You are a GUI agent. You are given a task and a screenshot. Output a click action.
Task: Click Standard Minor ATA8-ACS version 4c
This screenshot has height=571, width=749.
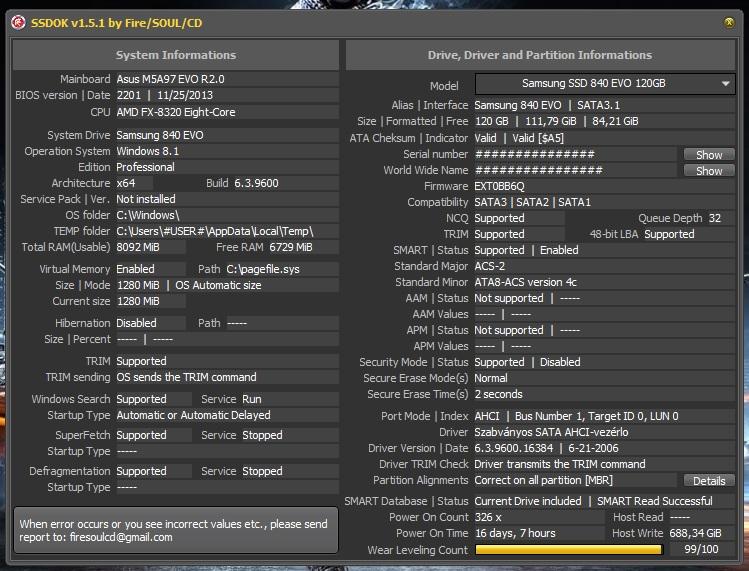click(525, 282)
